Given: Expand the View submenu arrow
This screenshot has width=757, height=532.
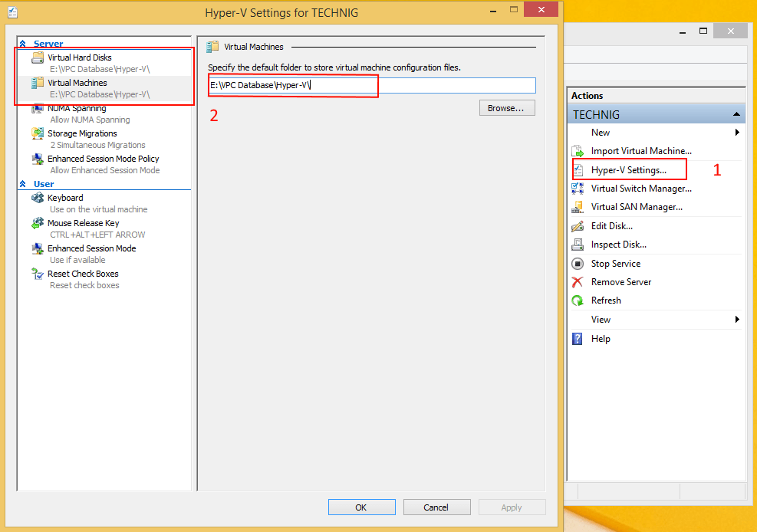Looking at the screenshot, I should (736, 319).
